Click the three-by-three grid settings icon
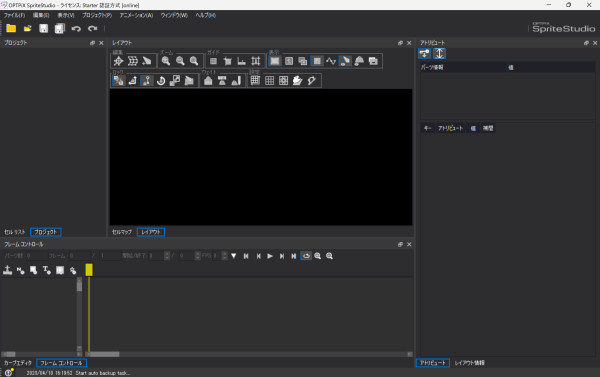This screenshot has width=600, height=377. tap(269, 80)
